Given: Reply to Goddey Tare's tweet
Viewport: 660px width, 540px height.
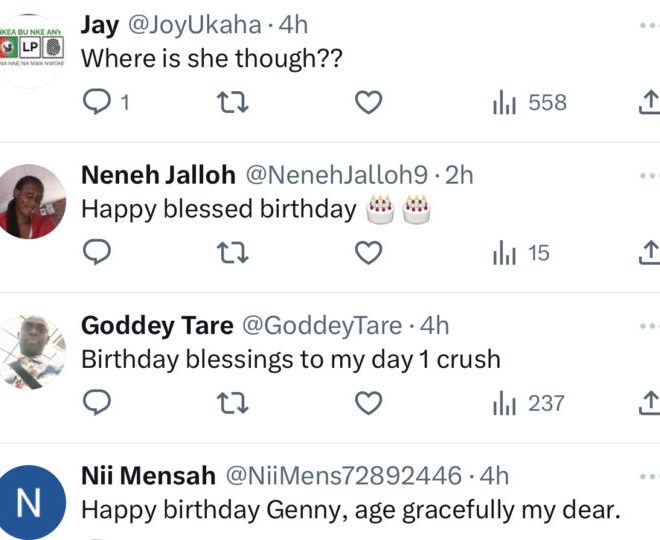Looking at the screenshot, I should [95, 403].
